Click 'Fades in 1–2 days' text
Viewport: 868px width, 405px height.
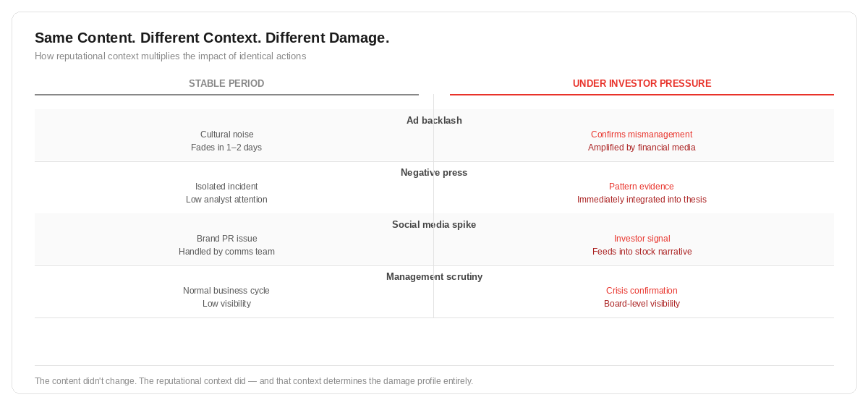[x=226, y=148]
